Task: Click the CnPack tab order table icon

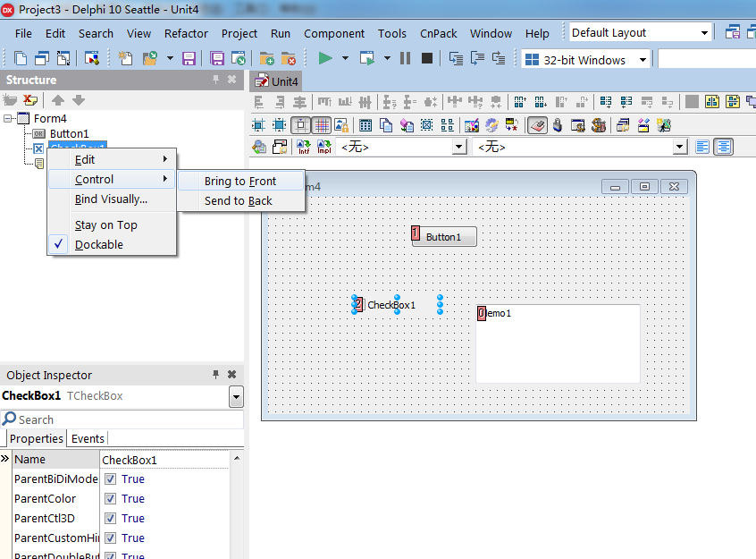Action: click(365, 125)
